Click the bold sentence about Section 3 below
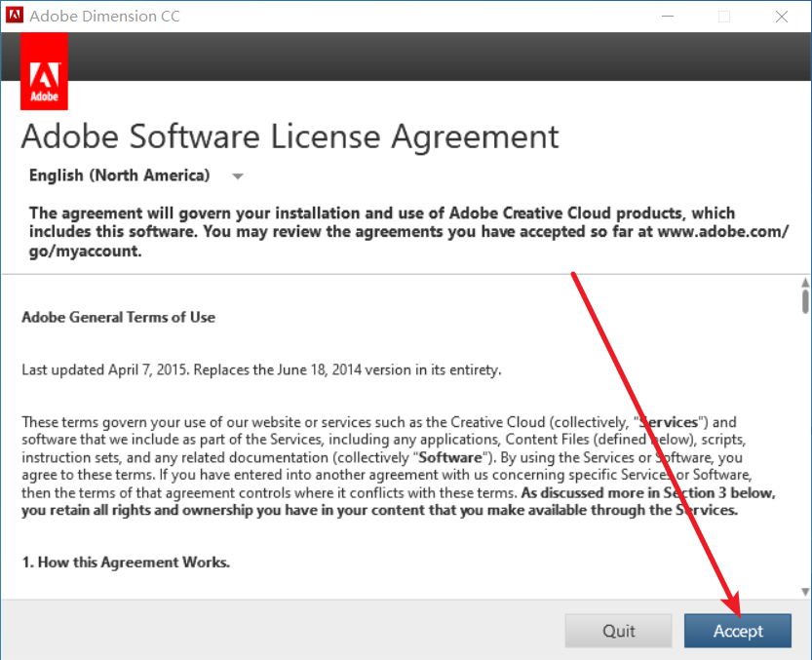This screenshot has height=660, width=812. 399,501
